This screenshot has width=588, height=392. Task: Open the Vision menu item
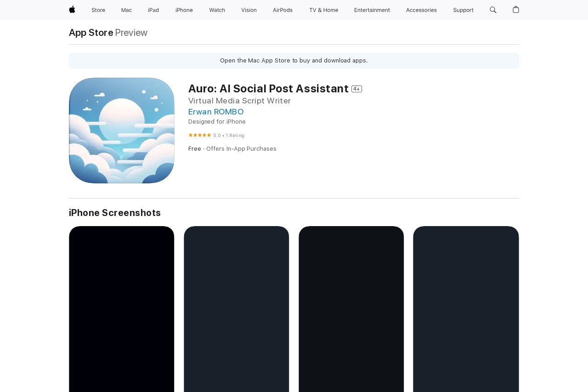pyautogui.click(x=249, y=10)
